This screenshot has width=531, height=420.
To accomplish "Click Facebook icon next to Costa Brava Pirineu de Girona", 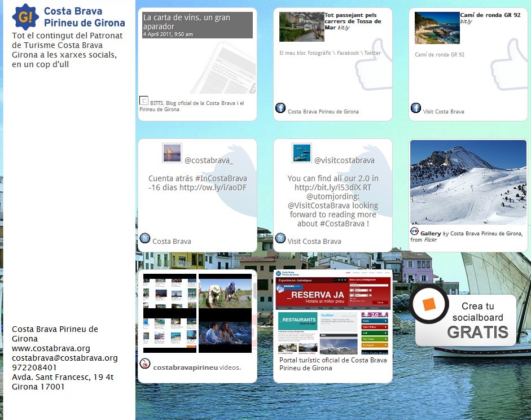I will 280,108.
